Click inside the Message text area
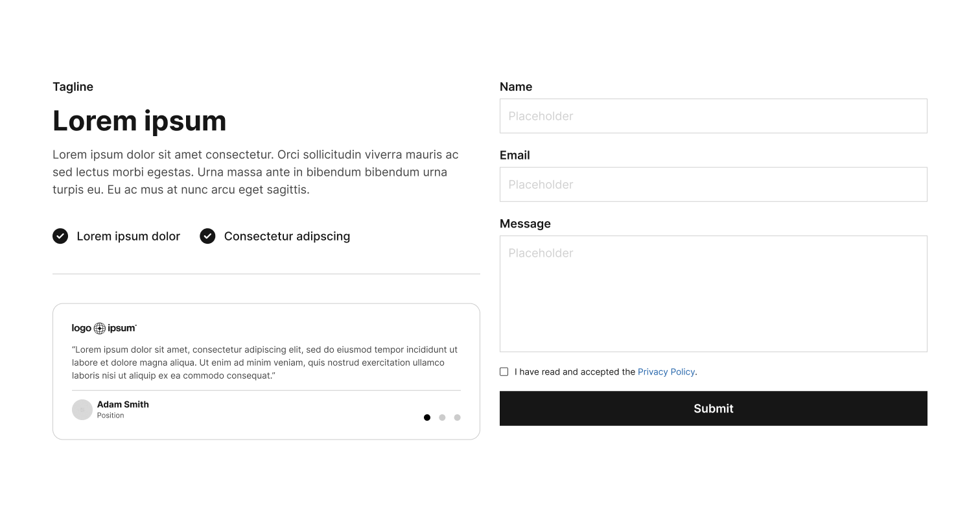 click(x=713, y=294)
